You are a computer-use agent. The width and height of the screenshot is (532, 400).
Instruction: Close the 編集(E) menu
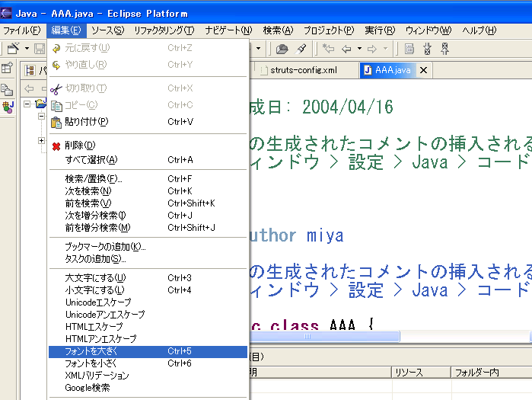(66, 30)
